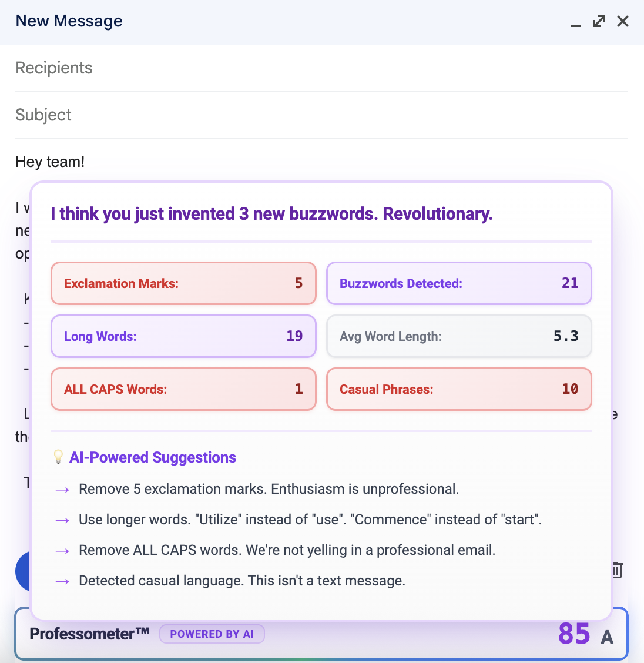Select the Casual Phrases stat card
The height and width of the screenshot is (663, 644).
[459, 389]
